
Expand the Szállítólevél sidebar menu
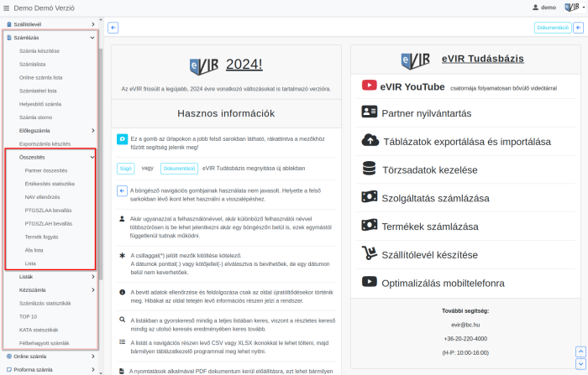50,24
